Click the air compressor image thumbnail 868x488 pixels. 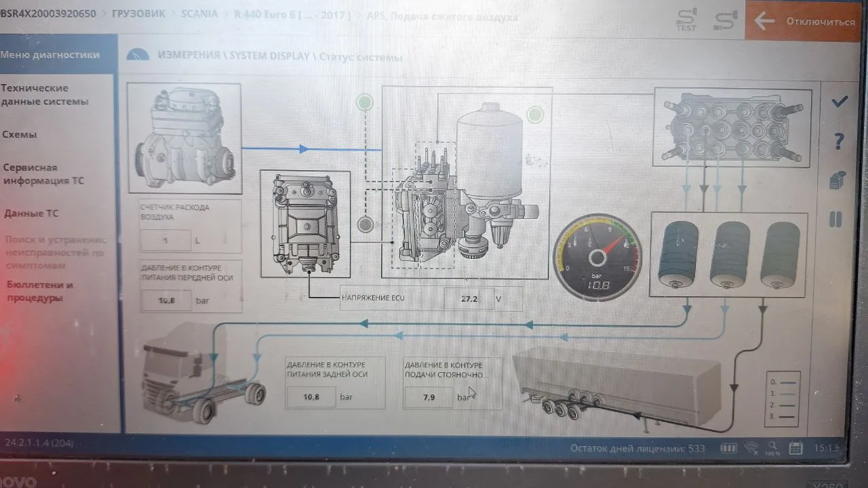pos(184,138)
